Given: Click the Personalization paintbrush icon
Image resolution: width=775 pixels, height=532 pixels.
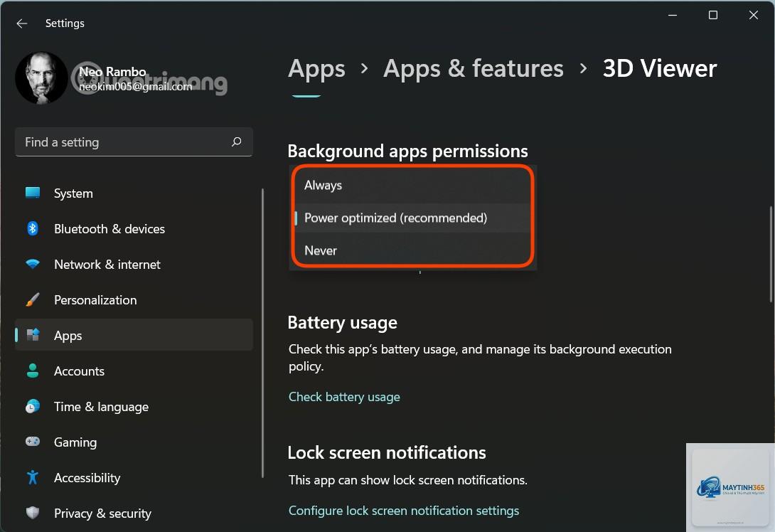Looking at the screenshot, I should 33,299.
